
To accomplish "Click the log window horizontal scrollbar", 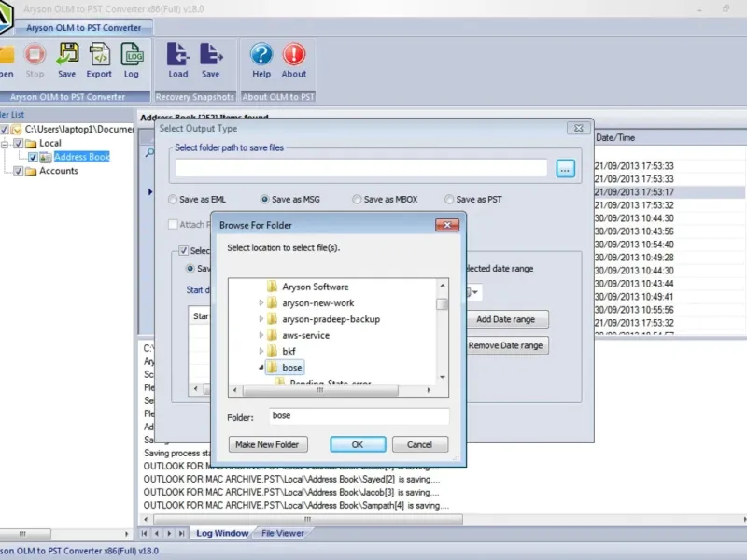I will [308, 520].
